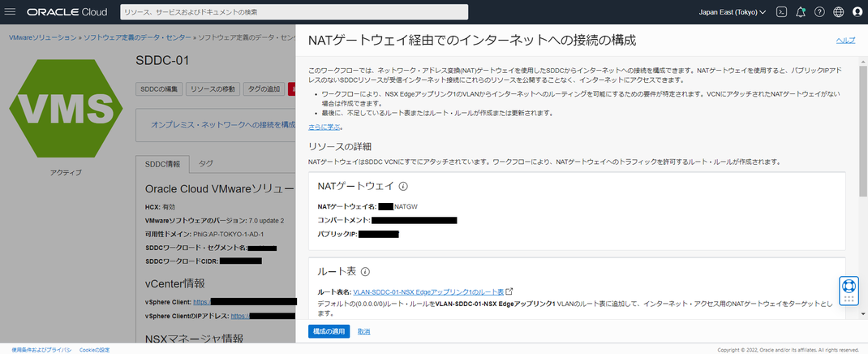This screenshot has height=354, width=868.
Task: Open the user profile avatar
Action: click(857, 11)
